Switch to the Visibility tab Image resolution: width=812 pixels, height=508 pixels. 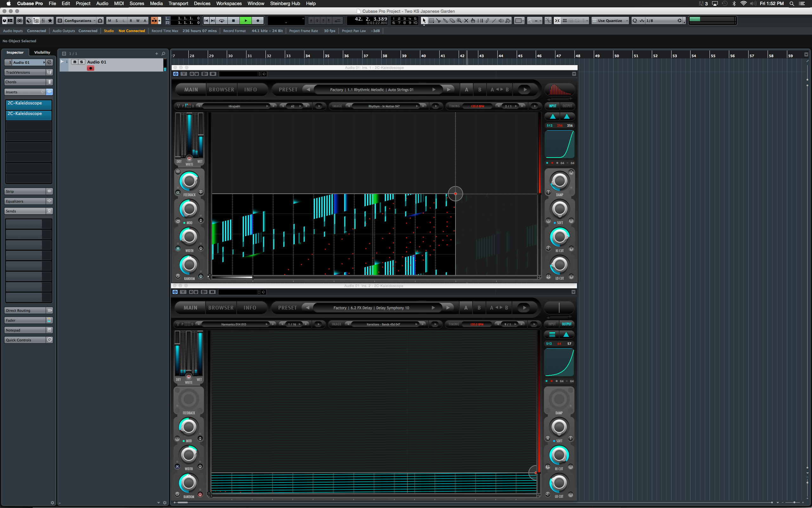tap(42, 52)
